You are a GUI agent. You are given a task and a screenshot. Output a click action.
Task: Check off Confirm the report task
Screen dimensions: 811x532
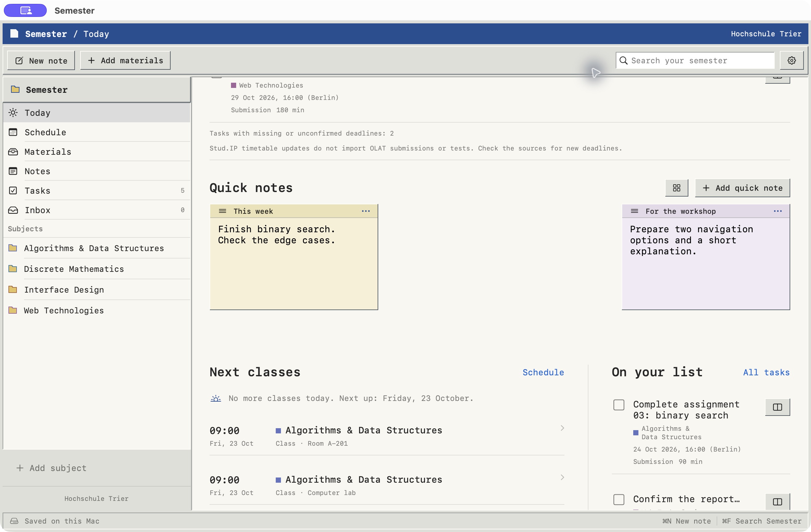pos(619,500)
